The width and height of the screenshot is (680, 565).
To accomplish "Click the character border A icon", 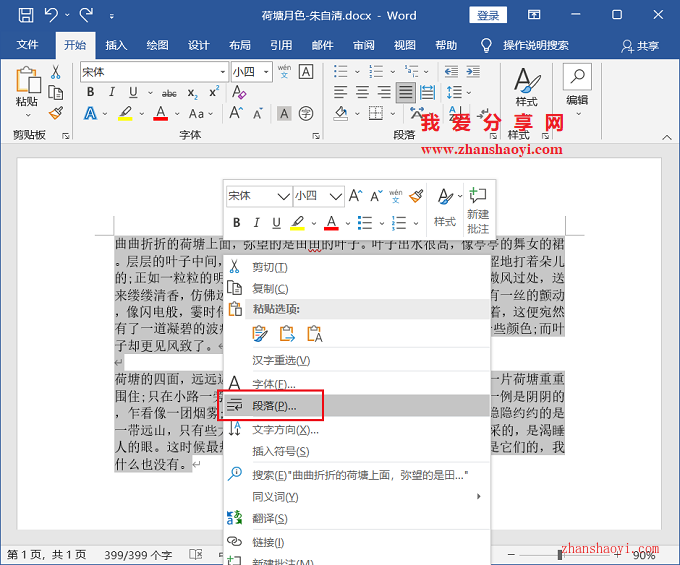I will 306,72.
